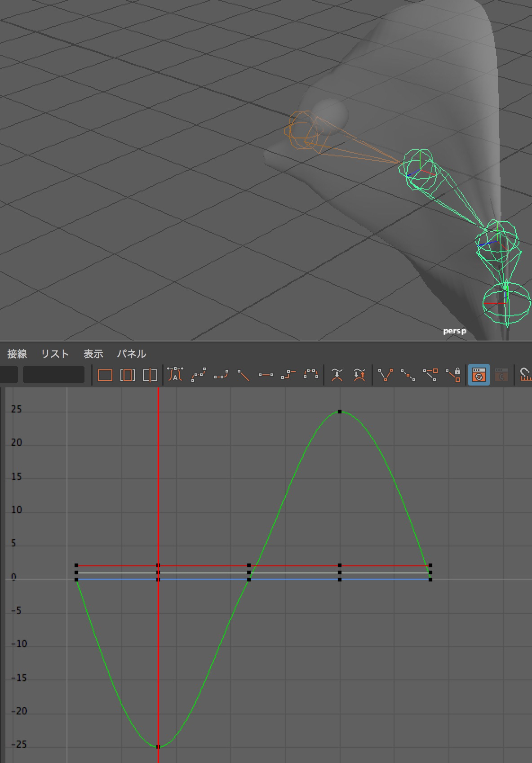Set Spline tangents on keys
This screenshot has height=763, width=532.
click(198, 375)
